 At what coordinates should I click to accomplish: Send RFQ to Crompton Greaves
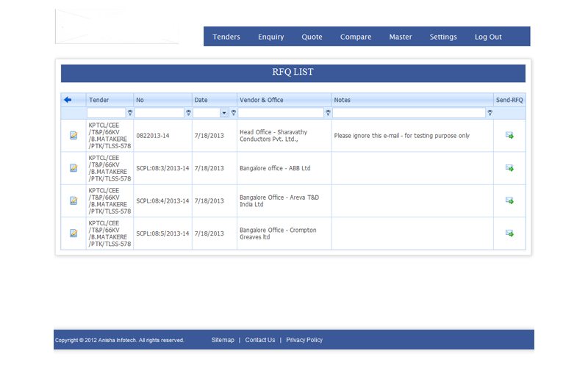[509, 233]
